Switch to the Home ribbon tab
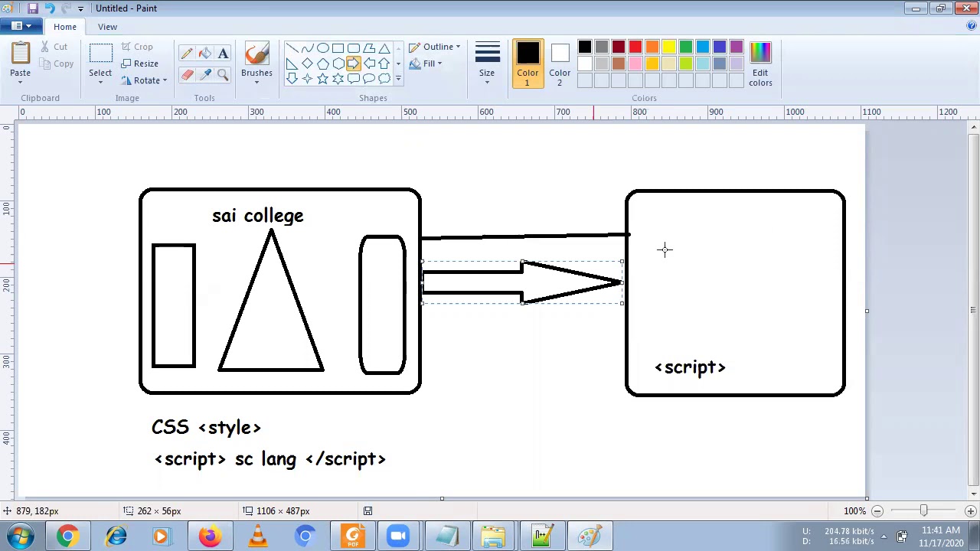 pos(65,26)
